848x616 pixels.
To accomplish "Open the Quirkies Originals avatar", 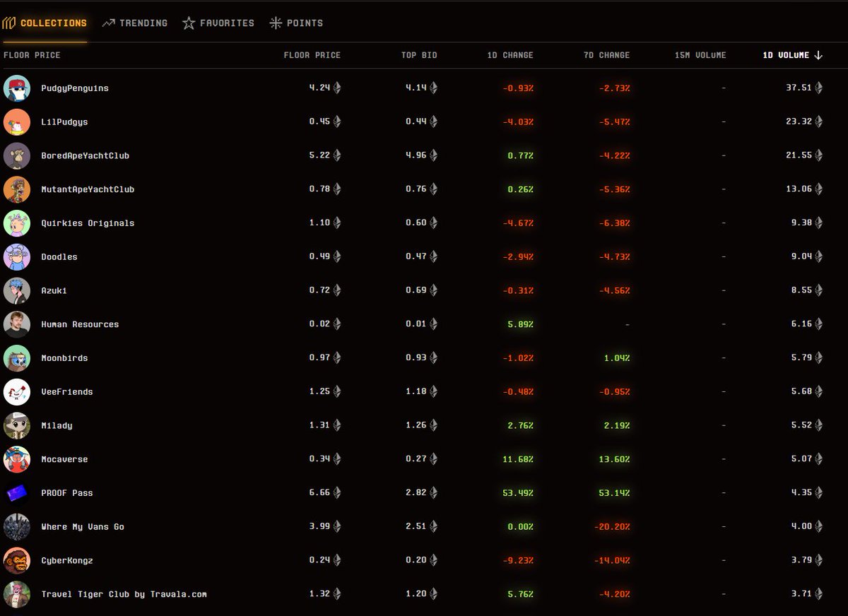I will 17,223.
